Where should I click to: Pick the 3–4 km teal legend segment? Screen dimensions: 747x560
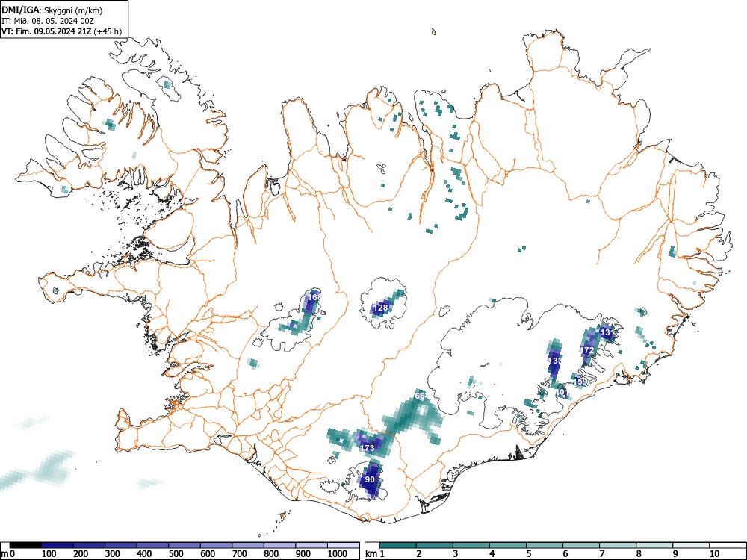[471, 545]
